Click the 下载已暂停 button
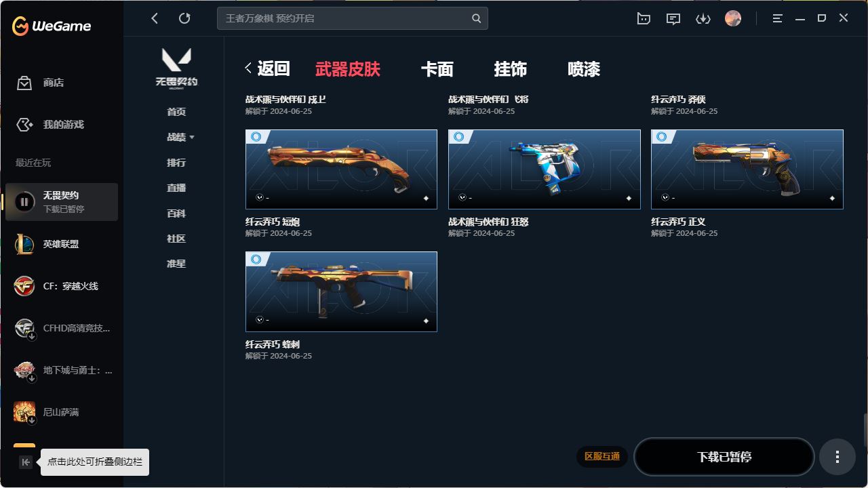Image resolution: width=868 pixels, height=488 pixels. (x=724, y=457)
